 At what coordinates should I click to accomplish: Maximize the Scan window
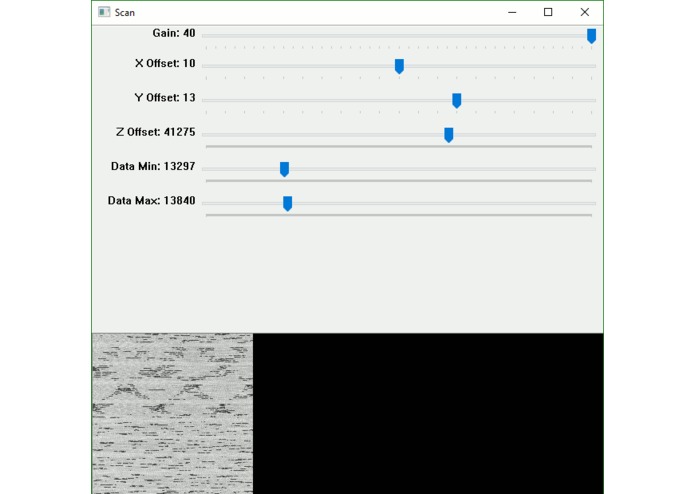tap(548, 12)
